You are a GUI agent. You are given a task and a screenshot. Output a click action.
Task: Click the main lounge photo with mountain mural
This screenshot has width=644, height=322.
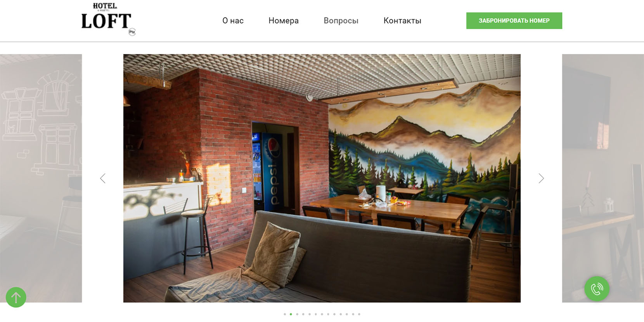tap(322, 178)
